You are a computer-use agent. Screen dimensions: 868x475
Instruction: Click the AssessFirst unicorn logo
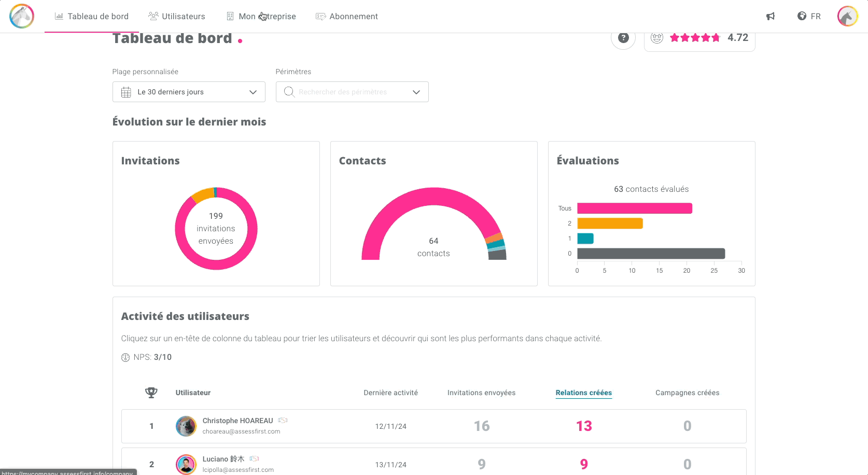[22, 16]
